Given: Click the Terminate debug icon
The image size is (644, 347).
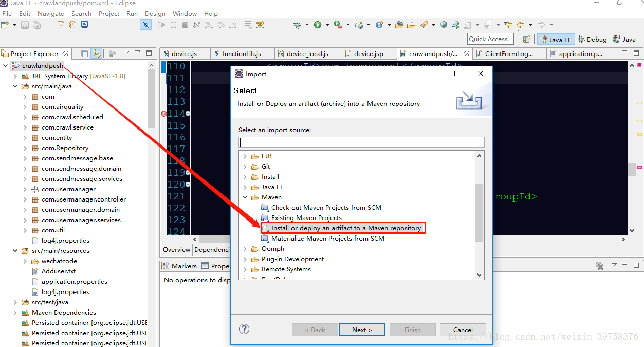Looking at the screenshot, I should point(185,25).
